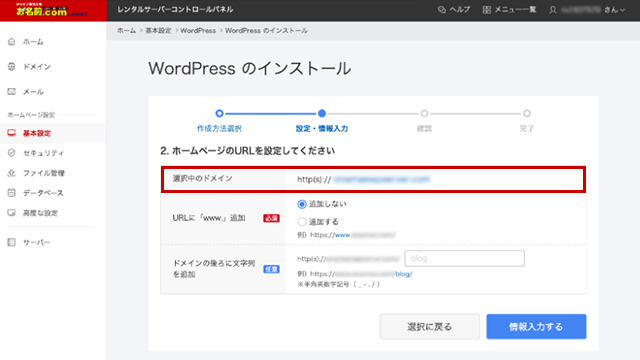
Task: Open データベース in the sidebar menu
Action: 43,193
